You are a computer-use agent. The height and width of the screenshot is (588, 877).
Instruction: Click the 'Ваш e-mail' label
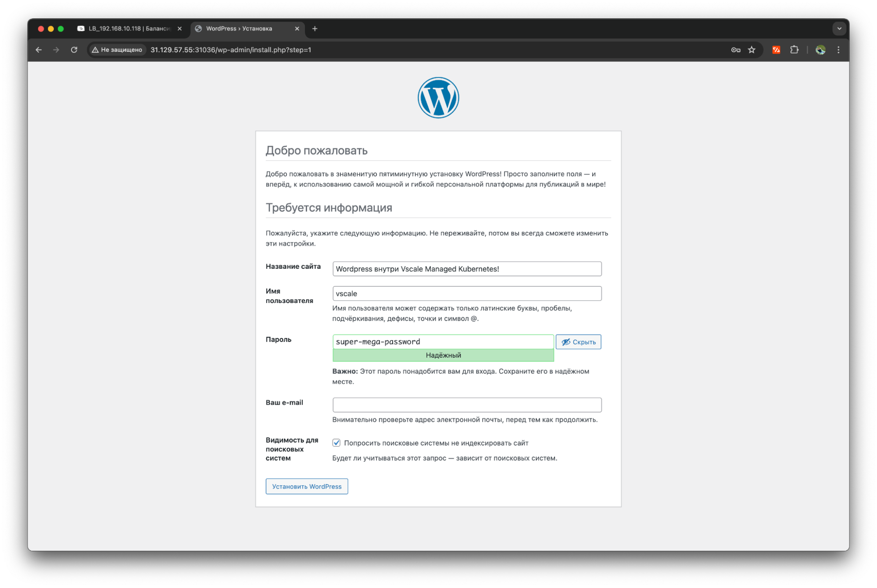tap(284, 403)
